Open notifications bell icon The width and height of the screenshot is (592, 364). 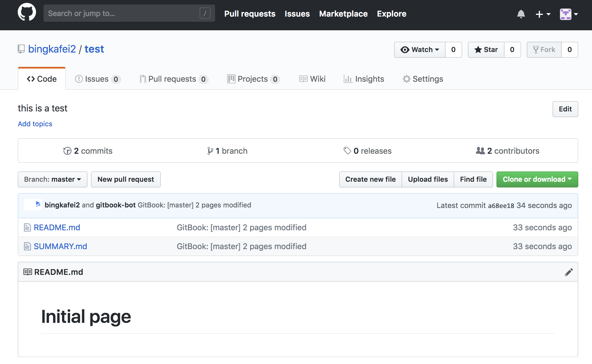521,14
